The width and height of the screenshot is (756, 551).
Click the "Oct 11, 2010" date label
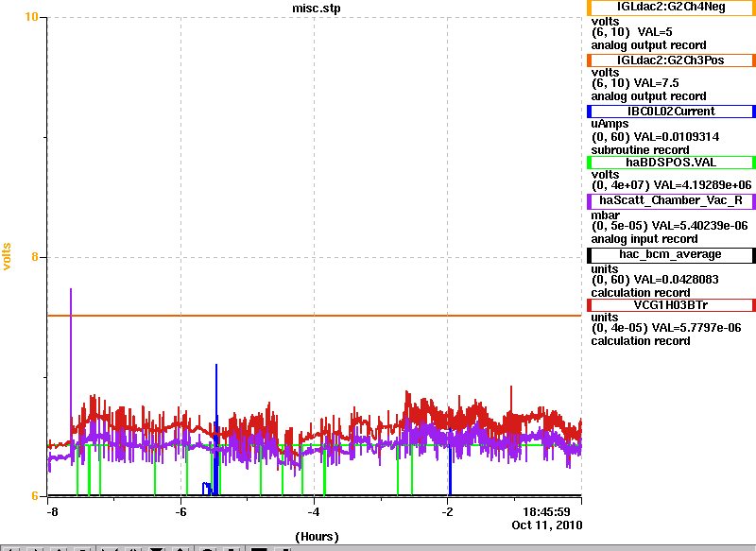coord(547,525)
